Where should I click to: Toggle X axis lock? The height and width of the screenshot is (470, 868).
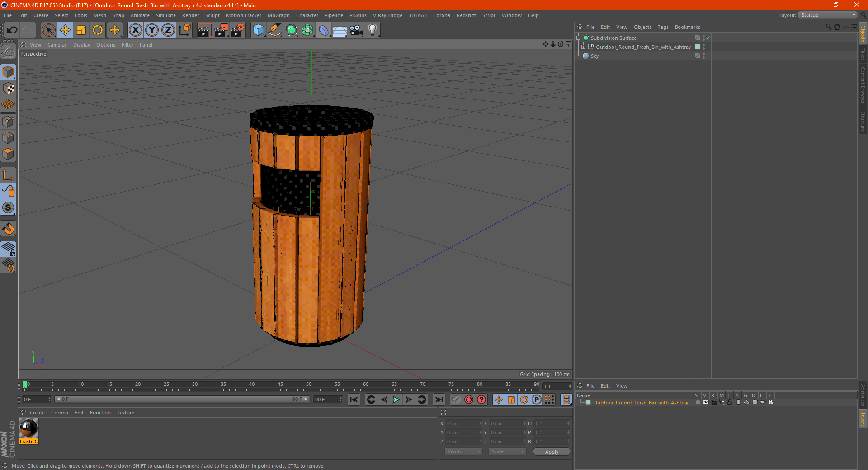(135, 30)
